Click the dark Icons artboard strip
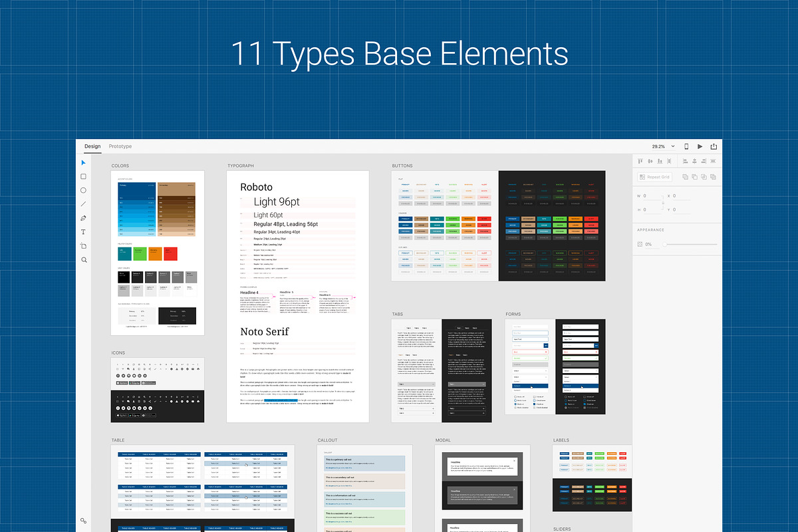 tap(158, 406)
